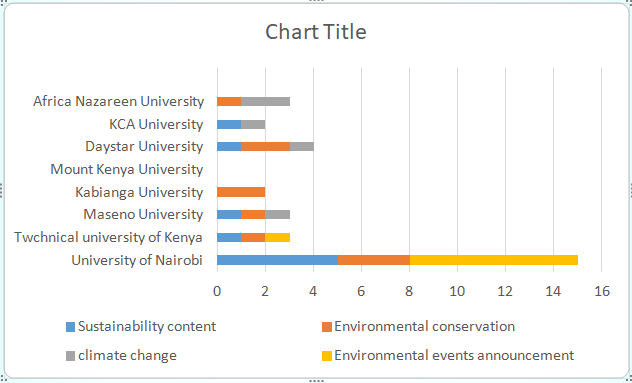632x383 pixels.
Task: Click the top center chart resize handle
Action: pyautogui.click(x=316, y=1)
